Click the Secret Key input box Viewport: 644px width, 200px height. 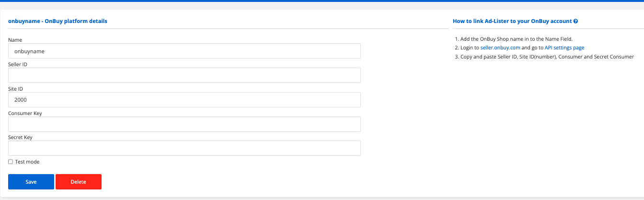[184, 148]
